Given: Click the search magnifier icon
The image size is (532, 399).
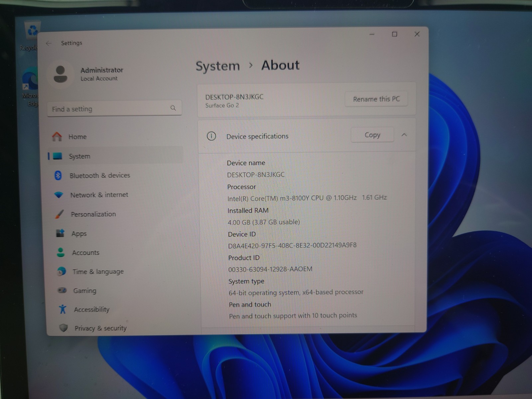Looking at the screenshot, I should point(173,108).
